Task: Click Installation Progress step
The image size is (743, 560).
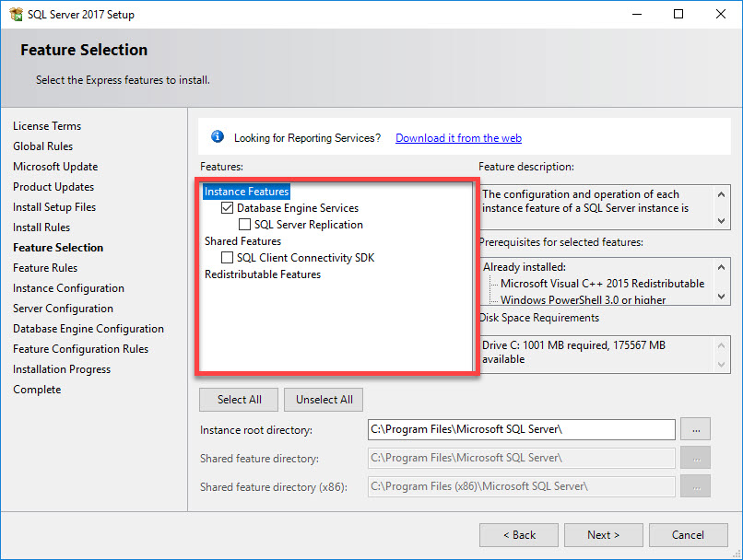Action: click(x=62, y=369)
